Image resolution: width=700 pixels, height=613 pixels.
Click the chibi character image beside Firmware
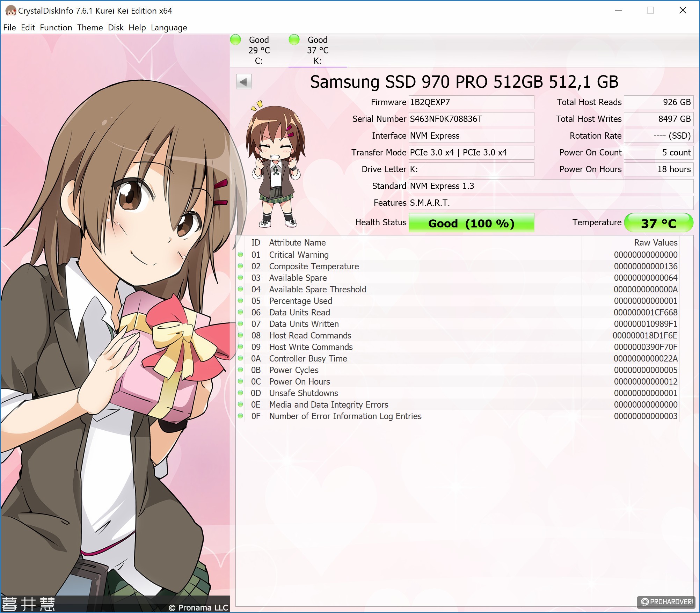point(276,164)
